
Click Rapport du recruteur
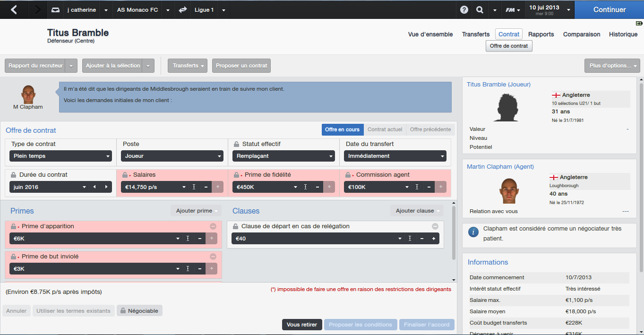pos(35,66)
